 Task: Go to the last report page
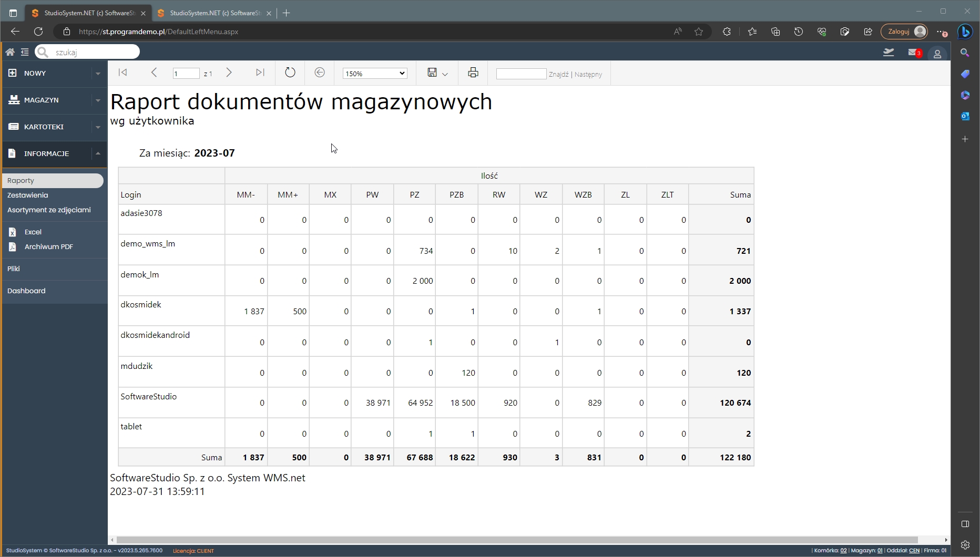260,73
